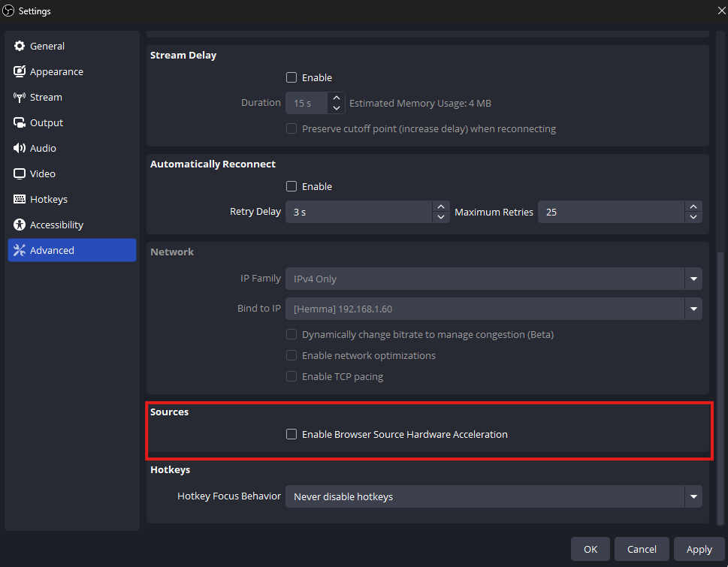This screenshot has height=567, width=728.
Task: Click the General gear icon
Action: pos(20,46)
